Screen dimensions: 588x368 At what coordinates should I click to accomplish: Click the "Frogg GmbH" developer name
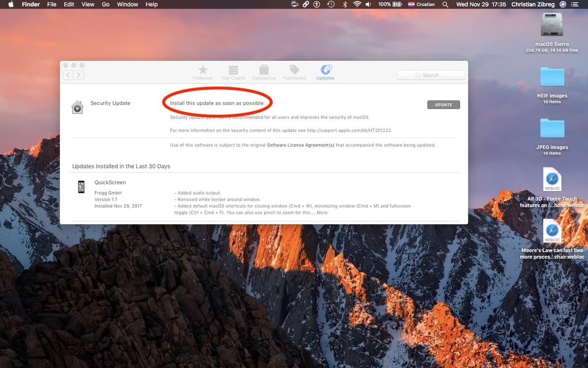pos(108,193)
